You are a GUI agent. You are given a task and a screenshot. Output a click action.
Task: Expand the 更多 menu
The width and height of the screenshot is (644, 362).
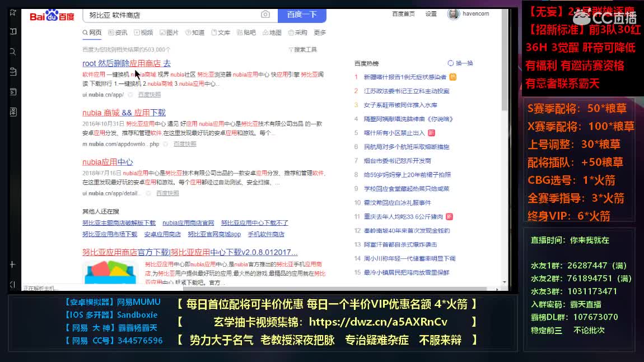[320, 33]
